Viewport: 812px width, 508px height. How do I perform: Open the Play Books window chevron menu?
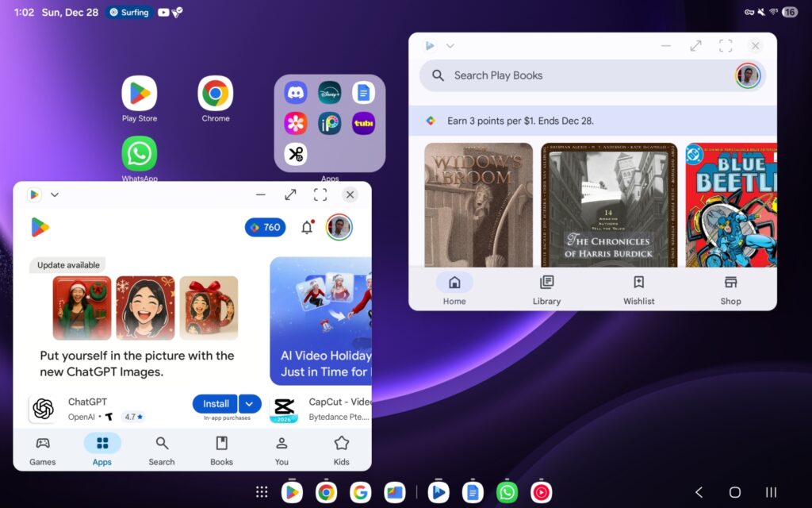click(450, 46)
